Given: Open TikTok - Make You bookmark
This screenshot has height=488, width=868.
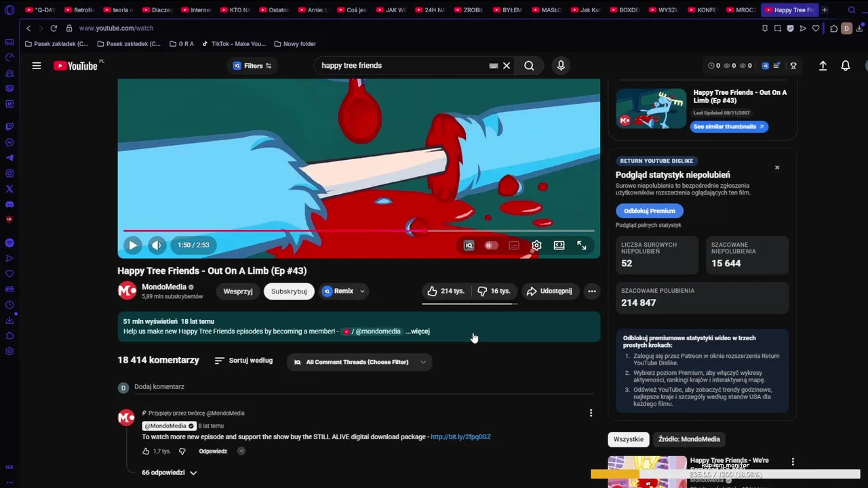Looking at the screenshot, I should [x=234, y=44].
